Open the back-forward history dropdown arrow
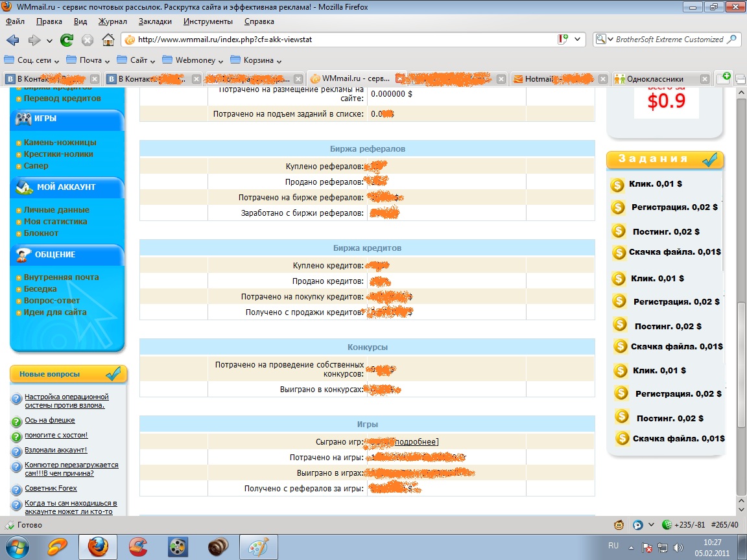 point(49,41)
